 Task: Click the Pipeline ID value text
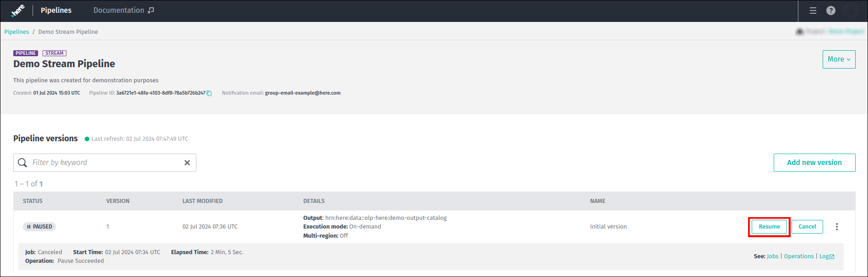coord(161,93)
